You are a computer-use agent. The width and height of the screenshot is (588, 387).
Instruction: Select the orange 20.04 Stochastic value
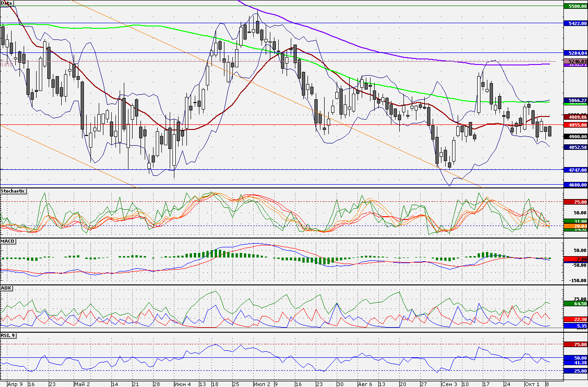click(x=575, y=225)
